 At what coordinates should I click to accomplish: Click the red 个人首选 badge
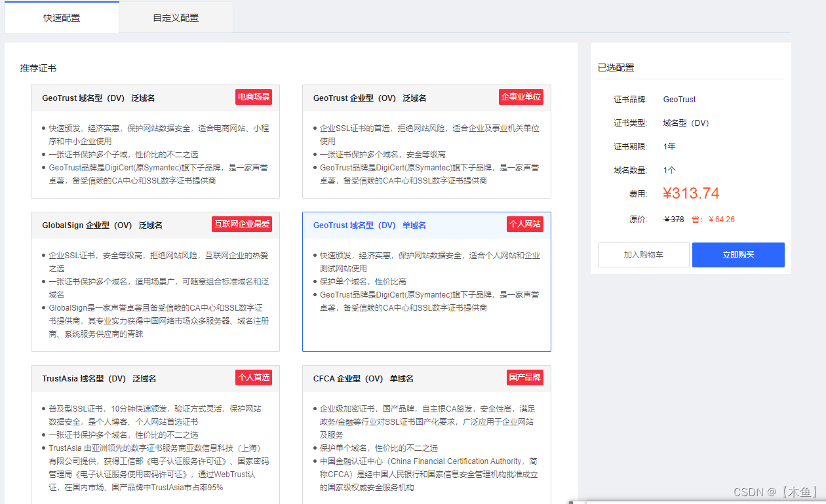(254, 378)
